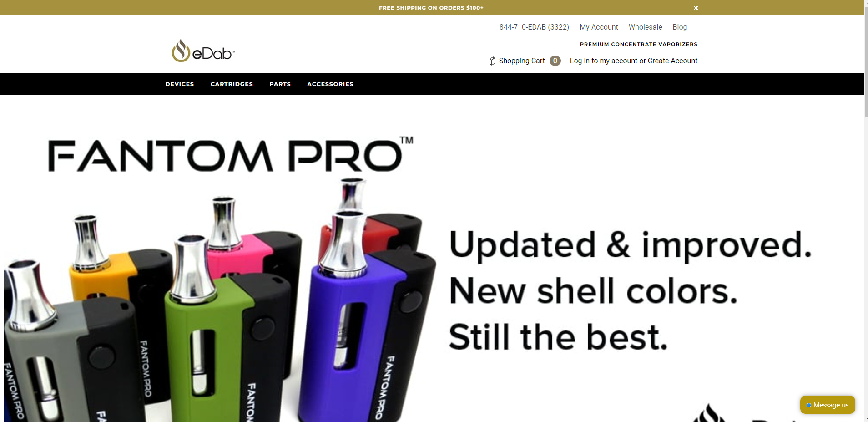
Task: Open the Shopping Cart link
Action: coord(522,61)
